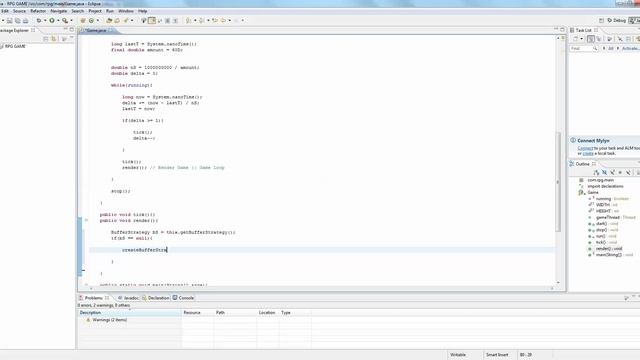The width and height of the screenshot is (640, 360).
Task: Click the editor vertical scrollbar thumb
Action: (x=558, y=182)
